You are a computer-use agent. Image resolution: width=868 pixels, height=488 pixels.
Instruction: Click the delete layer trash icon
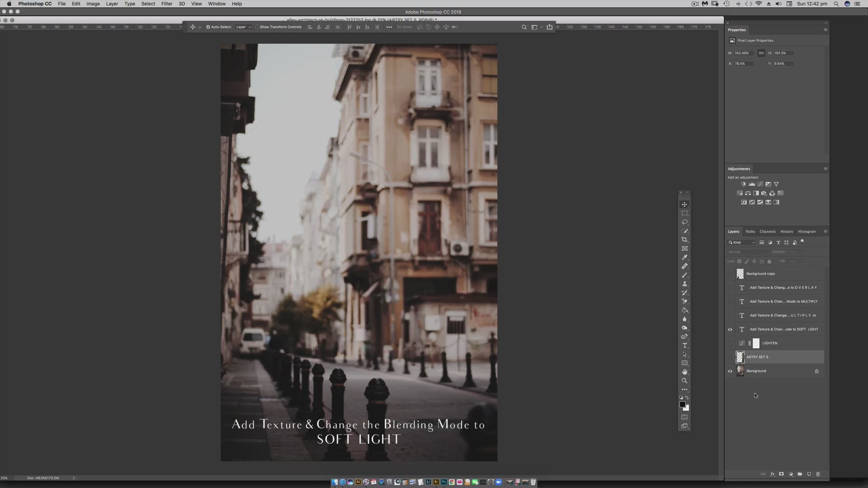point(818,474)
